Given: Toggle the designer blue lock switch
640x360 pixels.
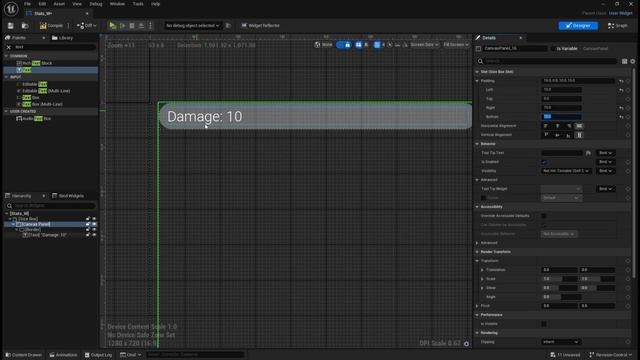Looking at the screenshot, I should pos(344,44).
